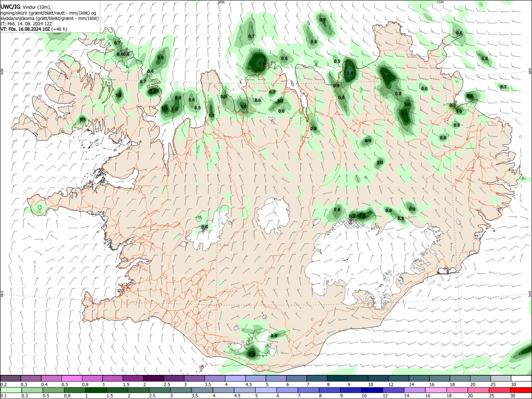Image resolution: width=532 pixels, height=399 pixels.
Task: Select the lower legend swatch labeled 3
Action: [181, 390]
